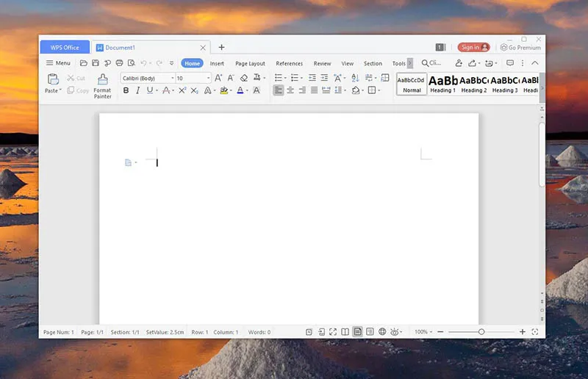Click the Sign in button
The image size is (588, 379).
(473, 47)
